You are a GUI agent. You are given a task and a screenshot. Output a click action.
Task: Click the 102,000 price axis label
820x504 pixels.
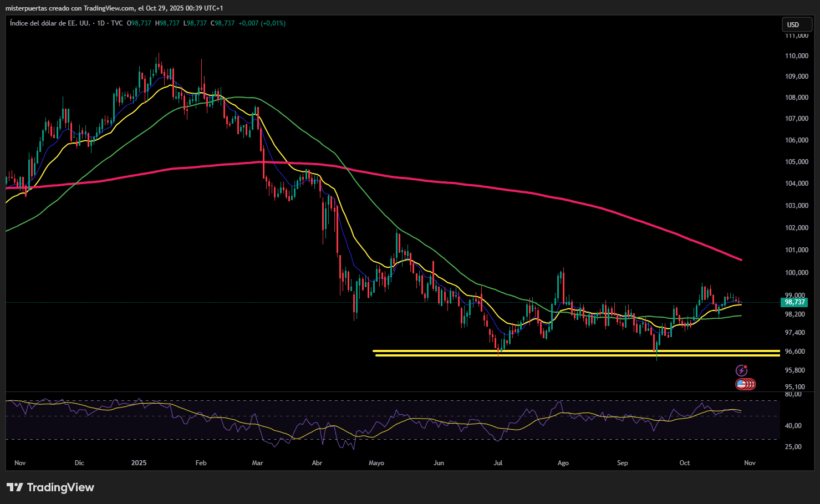pos(797,228)
